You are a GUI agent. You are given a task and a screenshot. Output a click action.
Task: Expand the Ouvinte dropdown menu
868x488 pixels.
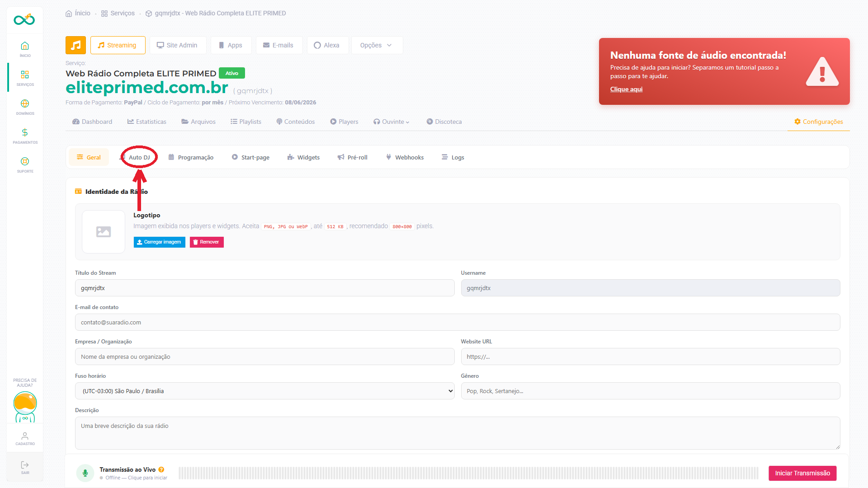[x=391, y=122]
